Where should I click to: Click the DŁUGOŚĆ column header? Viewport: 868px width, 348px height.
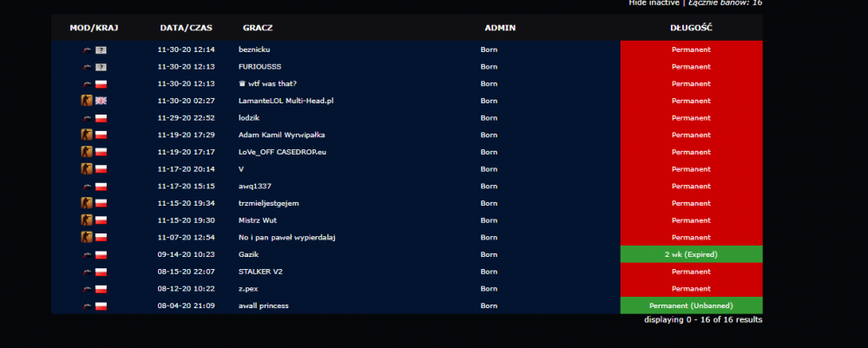click(x=691, y=28)
